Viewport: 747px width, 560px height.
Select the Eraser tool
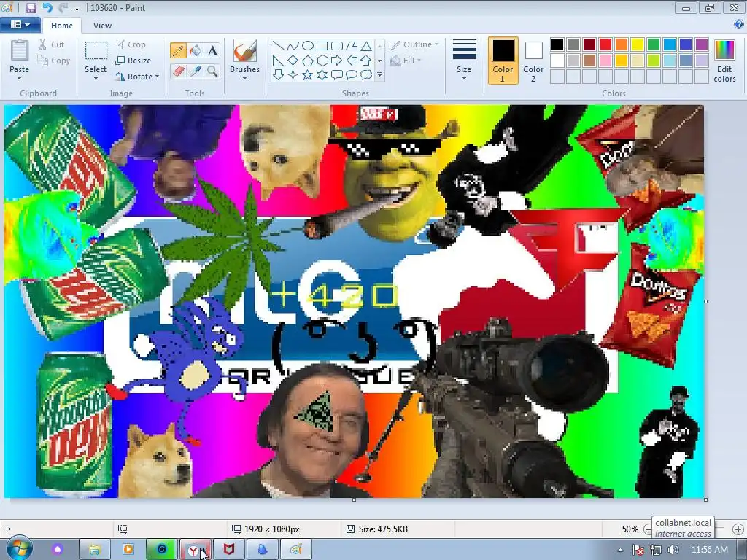[x=178, y=71]
